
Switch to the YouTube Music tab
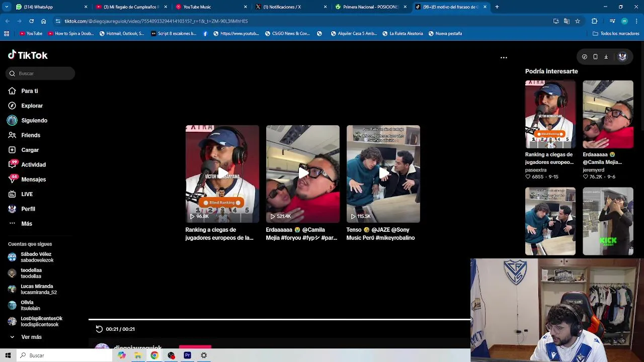(x=211, y=7)
